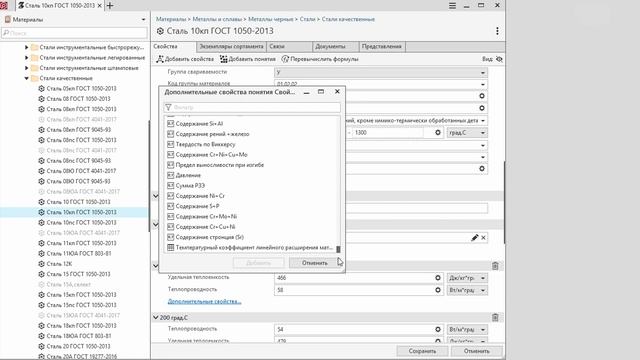Image resolution: width=640 pixels, height=360 pixels.
Task: Click the Твердость по Виккерсу property icon
Action: pos(171,144)
